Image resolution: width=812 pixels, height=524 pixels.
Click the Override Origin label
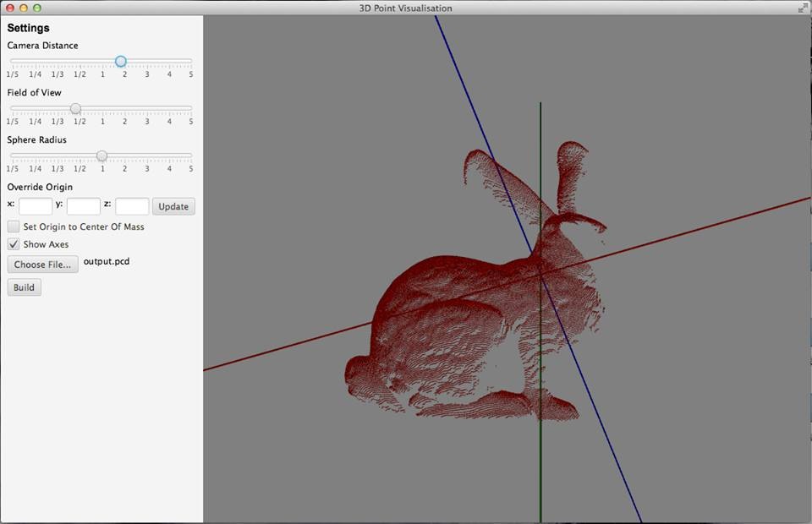coord(40,187)
